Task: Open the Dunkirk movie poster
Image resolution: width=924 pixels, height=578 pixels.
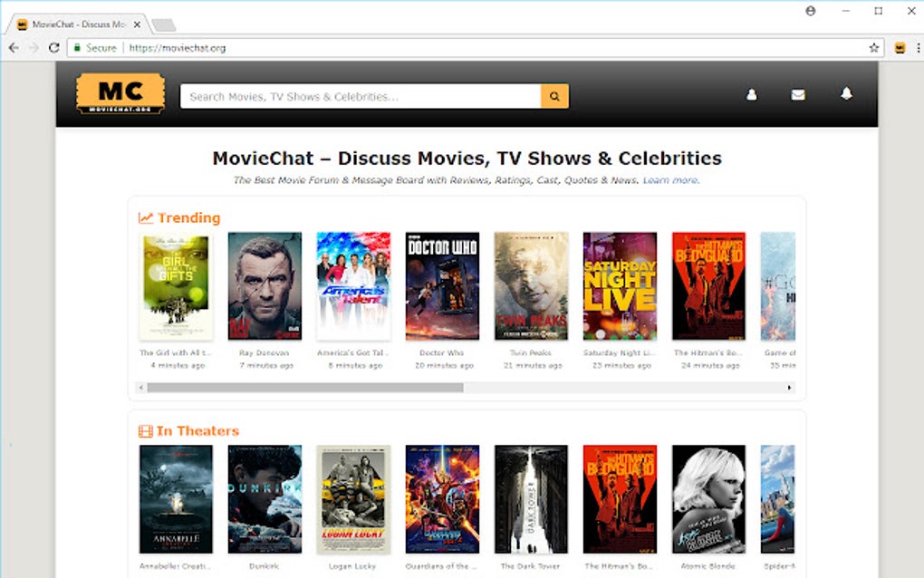Action: pyautogui.click(x=264, y=498)
